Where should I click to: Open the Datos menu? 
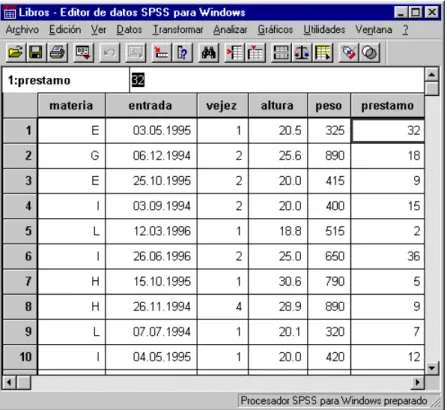pyautogui.click(x=129, y=30)
